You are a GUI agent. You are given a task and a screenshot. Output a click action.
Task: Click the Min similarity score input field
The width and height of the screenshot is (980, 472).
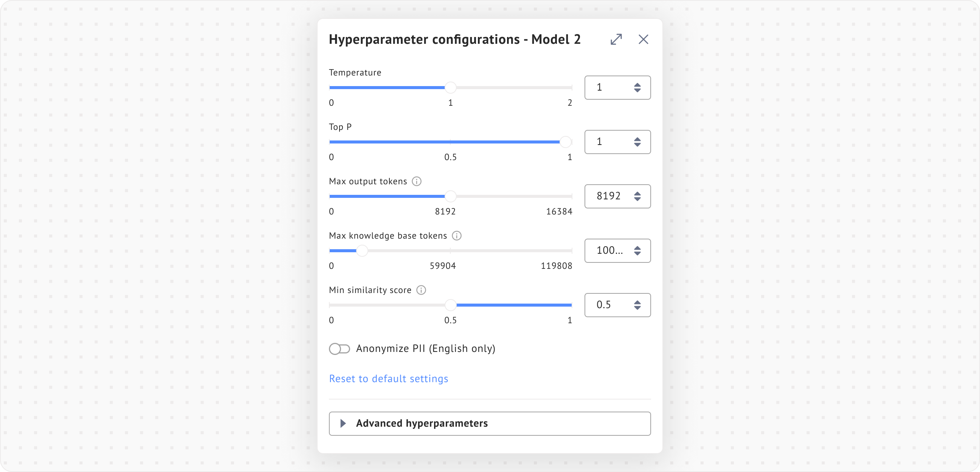607,305
